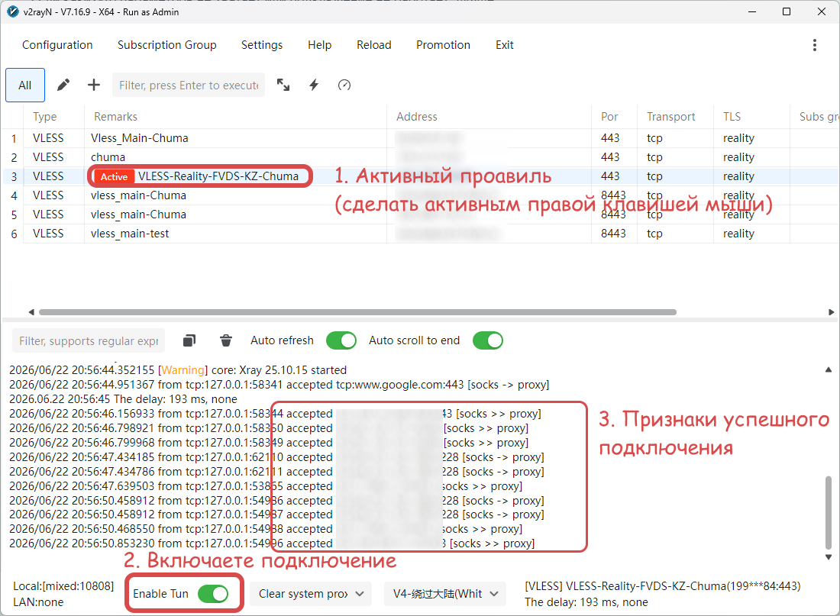Click the pencil edit subscription icon
The image size is (840, 616).
pos(63,85)
